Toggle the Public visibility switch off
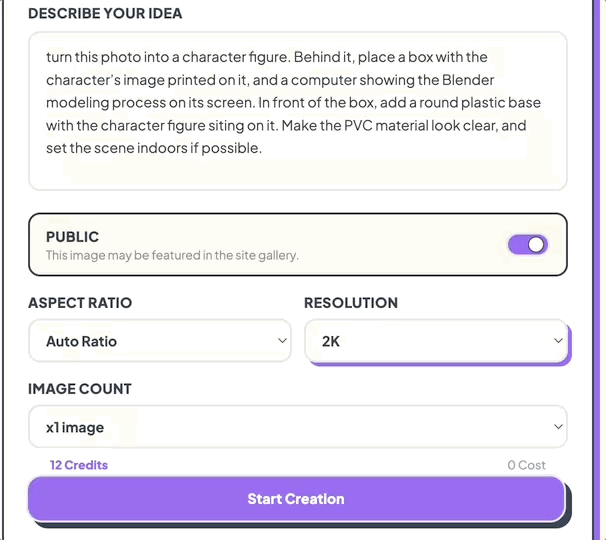Image resolution: width=606 pixels, height=540 pixels. coord(527,244)
